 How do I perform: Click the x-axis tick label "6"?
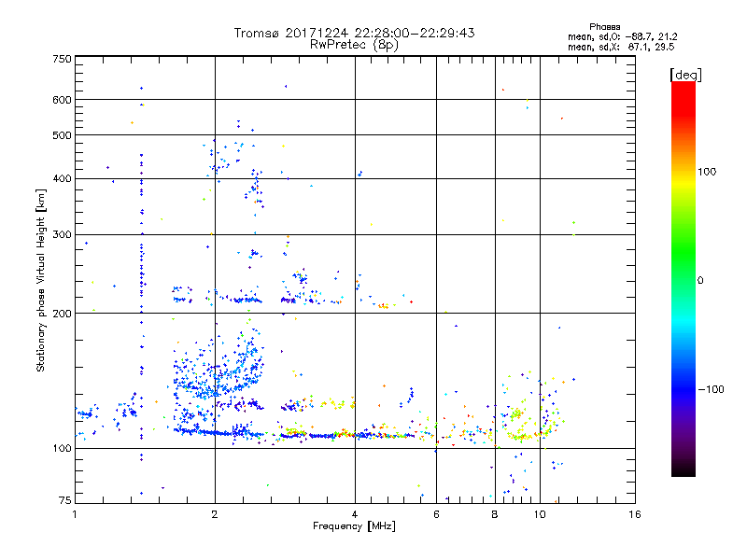(436, 514)
